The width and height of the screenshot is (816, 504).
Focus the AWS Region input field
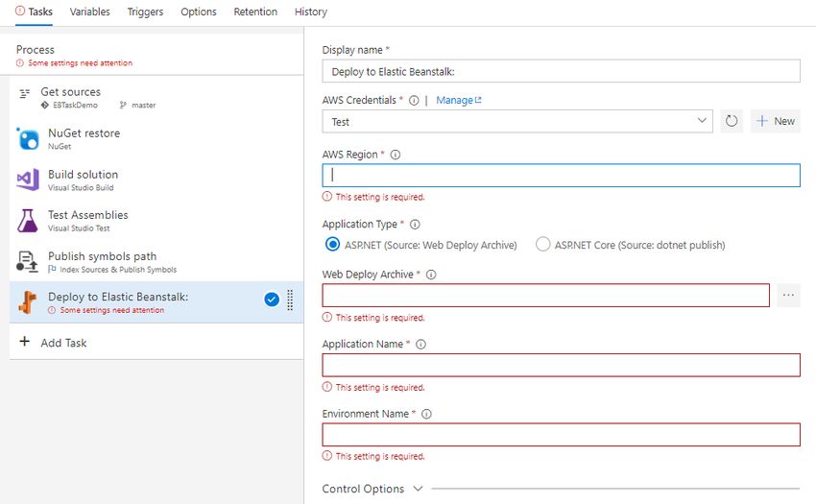pos(561,176)
